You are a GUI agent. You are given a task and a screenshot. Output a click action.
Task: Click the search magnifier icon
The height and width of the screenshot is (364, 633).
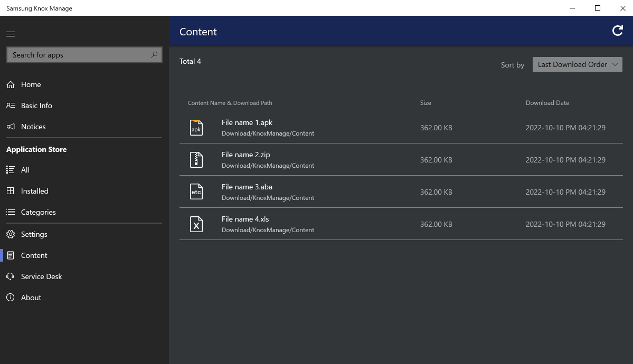(154, 55)
